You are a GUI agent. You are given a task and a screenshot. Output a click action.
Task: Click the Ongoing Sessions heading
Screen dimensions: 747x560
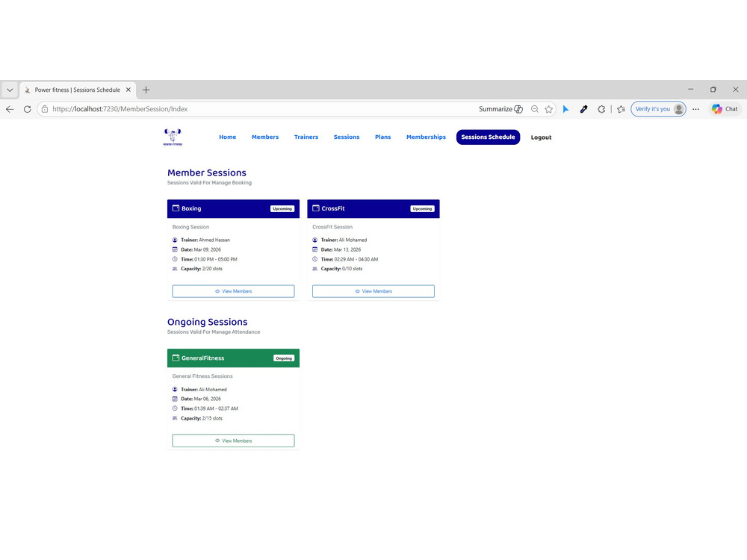pyautogui.click(x=207, y=323)
